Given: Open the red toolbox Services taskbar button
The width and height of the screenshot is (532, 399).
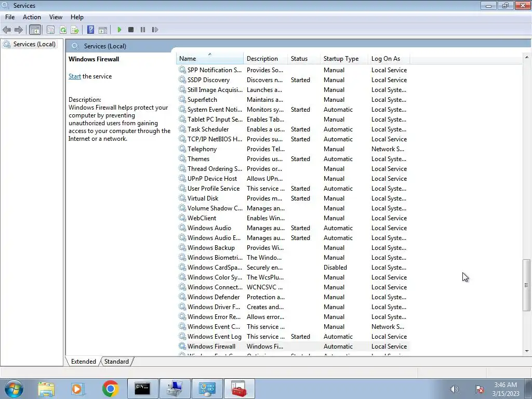Looking at the screenshot, I should click(239, 389).
